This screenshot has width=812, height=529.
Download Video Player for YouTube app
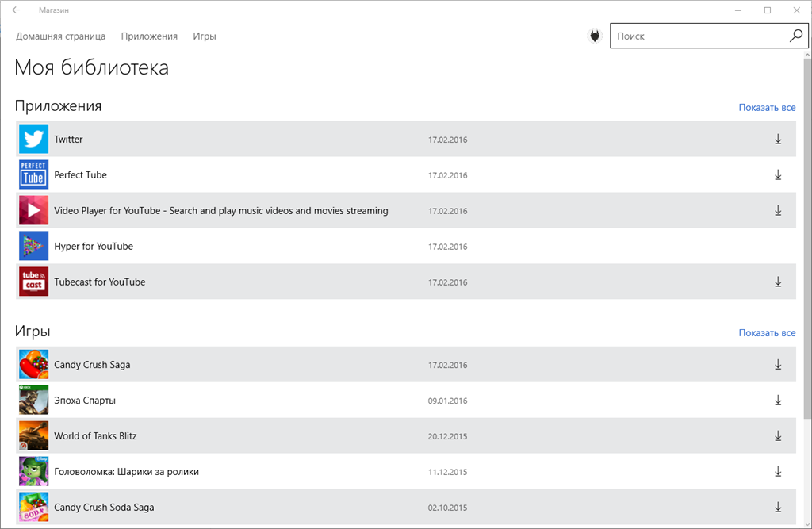[x=778, y=210]
